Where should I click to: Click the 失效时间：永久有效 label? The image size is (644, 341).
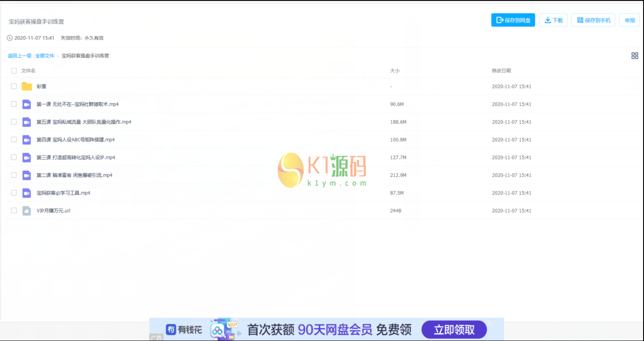click(82, 38)
